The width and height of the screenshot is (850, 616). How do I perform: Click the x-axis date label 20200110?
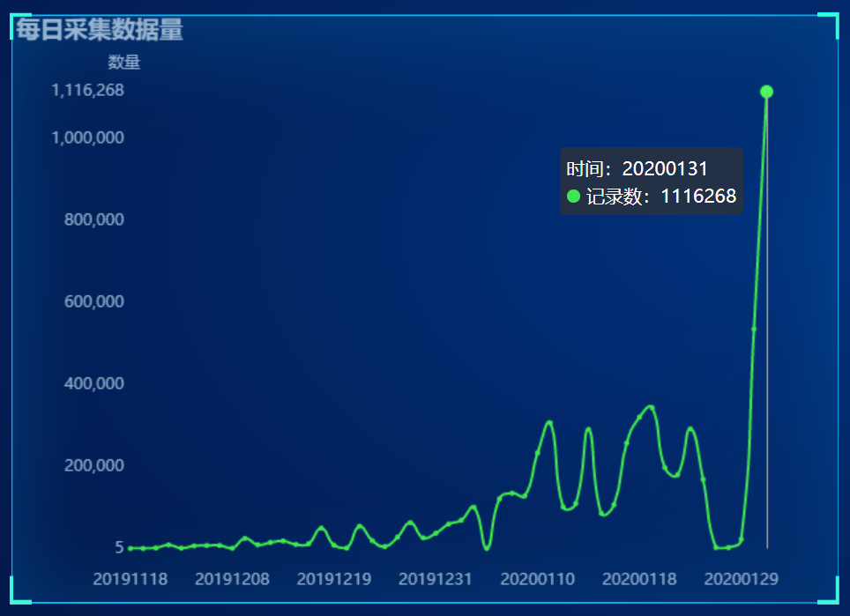[x=537, y=579]
